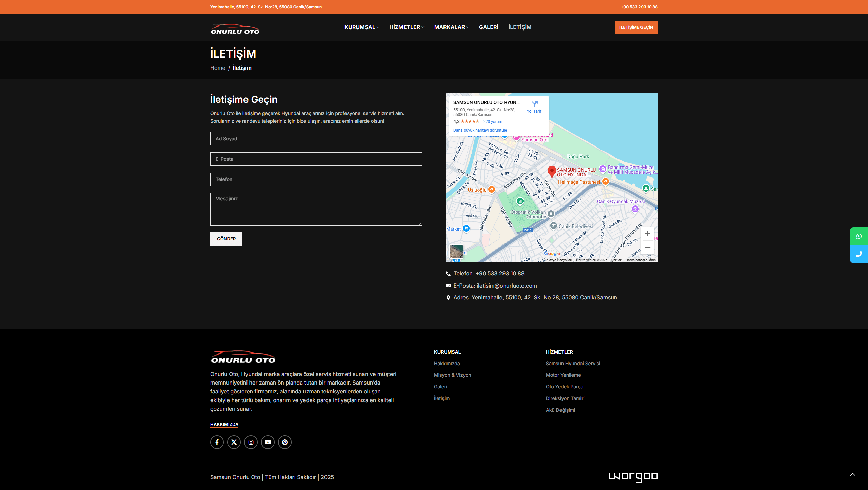Click the Şartlar link on the map

(x=616, y=260)
